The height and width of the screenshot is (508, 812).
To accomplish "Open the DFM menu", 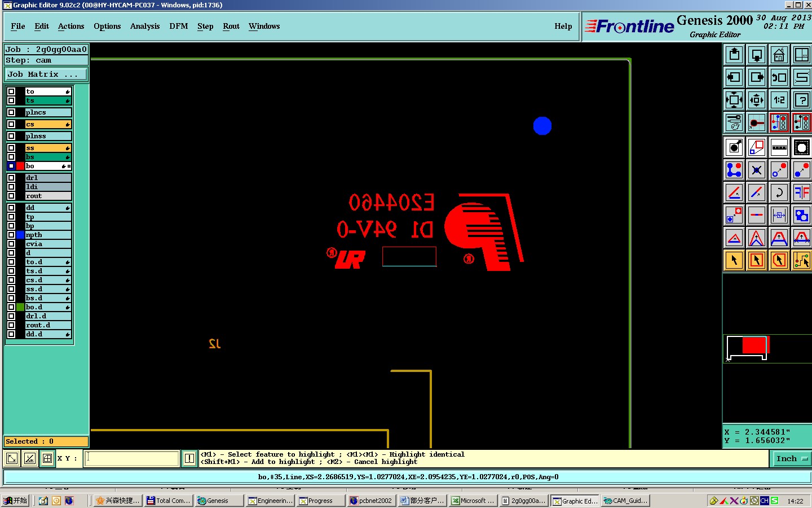I will [x=179, y=26].
